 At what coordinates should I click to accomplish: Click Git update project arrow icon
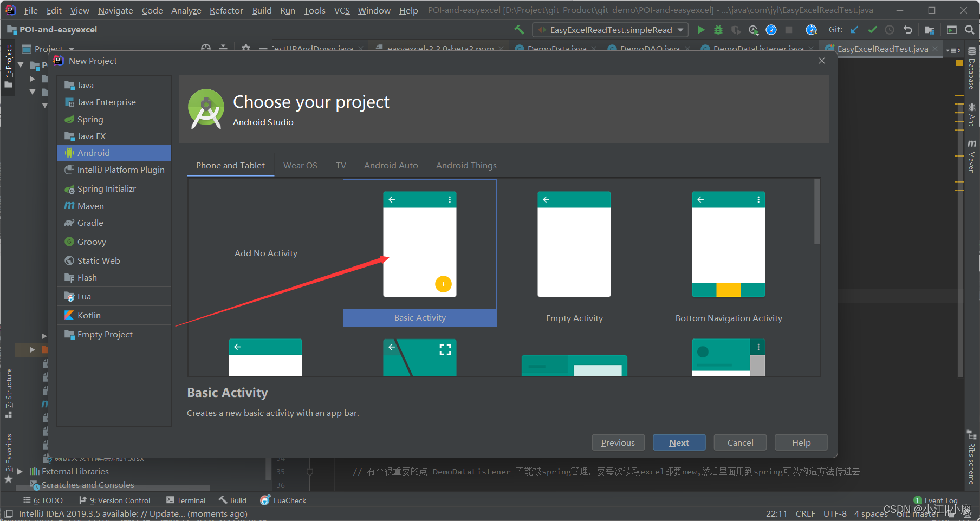coord(854,30)
